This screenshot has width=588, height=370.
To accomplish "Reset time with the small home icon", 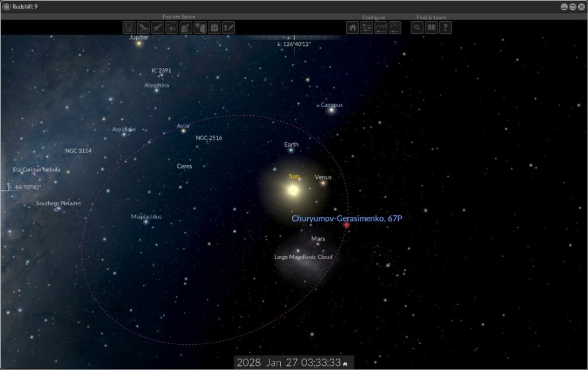I will [345, 364].
